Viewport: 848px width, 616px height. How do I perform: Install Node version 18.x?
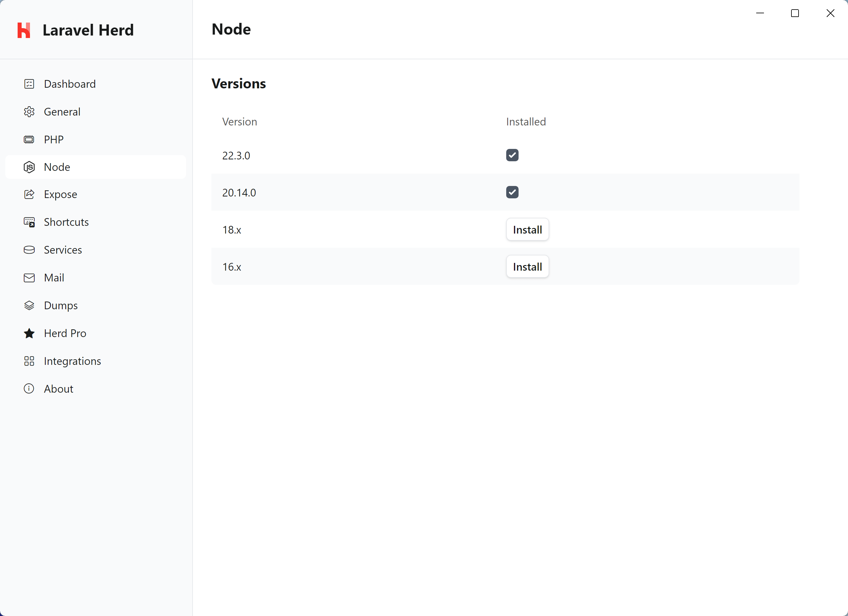click(x=527, y=229)
